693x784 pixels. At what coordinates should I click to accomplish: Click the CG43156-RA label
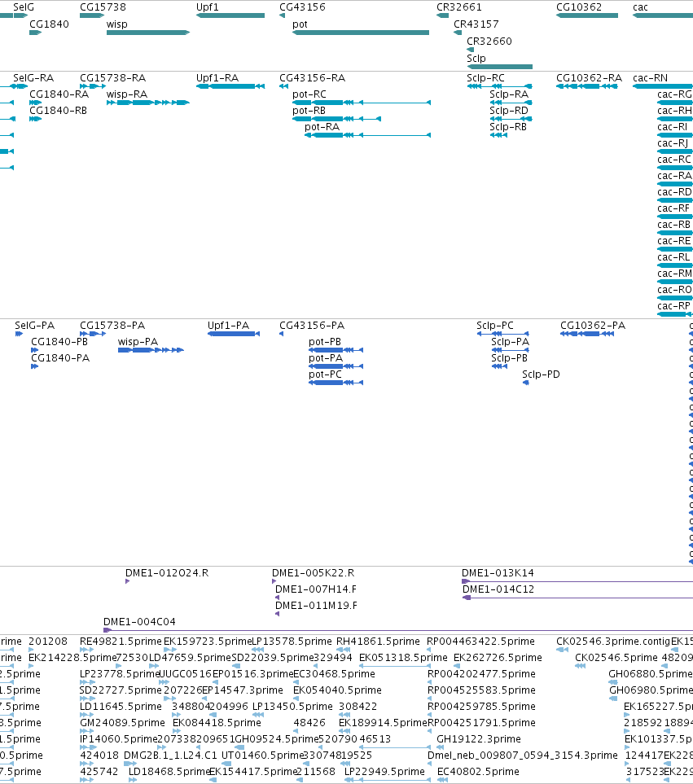coord(313,78)
